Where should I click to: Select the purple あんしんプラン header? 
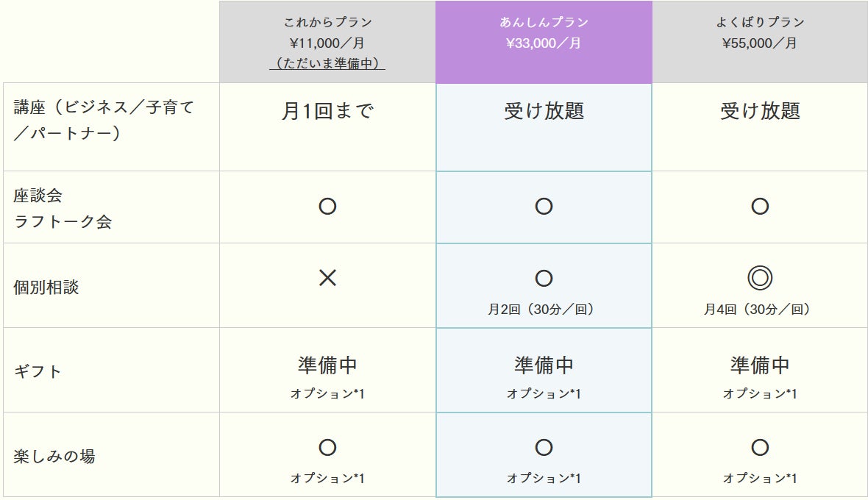pos(544,42)
